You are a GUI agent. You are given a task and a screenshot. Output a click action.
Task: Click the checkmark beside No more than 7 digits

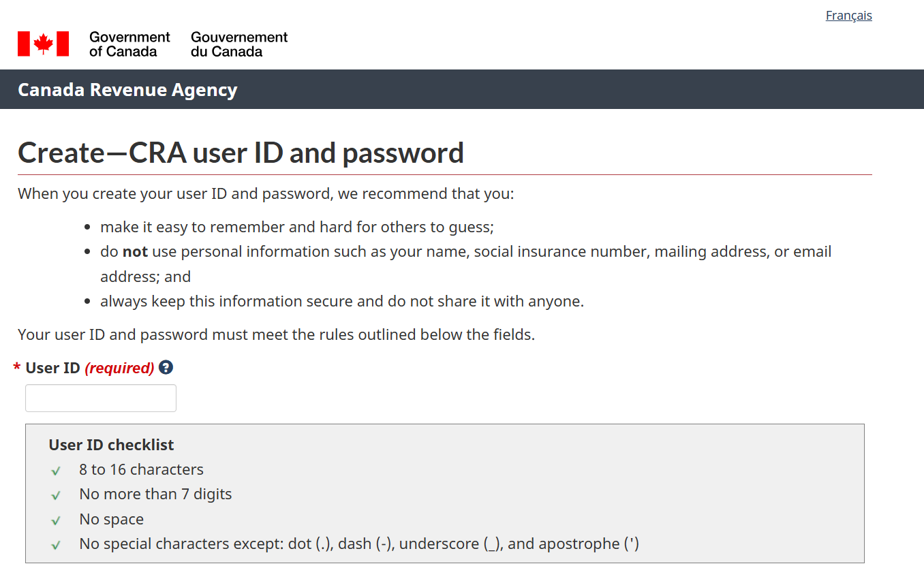[56, 495]
